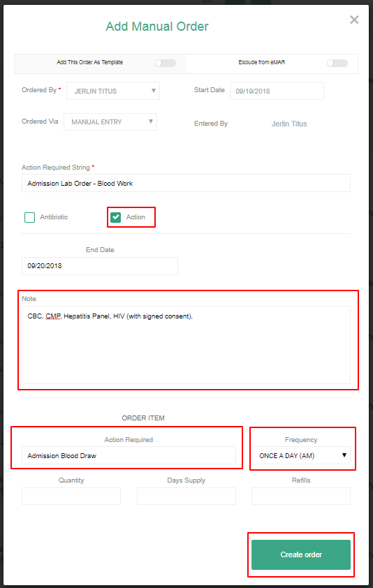Image resolution: width=373 pixels, height=588 pixels.
Task: Focus the Action Required order item field
Action: pos(129,455)
